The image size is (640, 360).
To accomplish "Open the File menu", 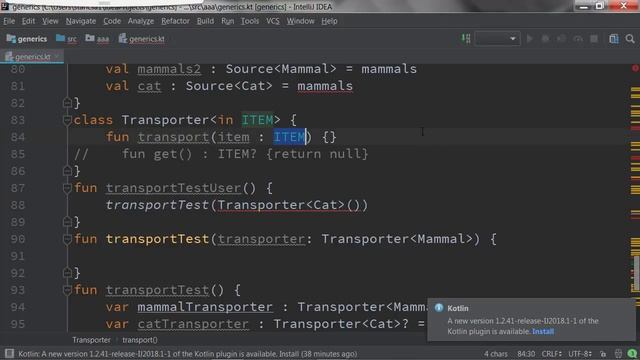I will [x=9, y=21].
